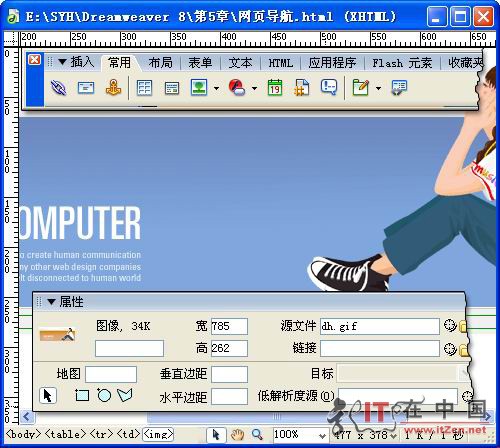Click the 低解析度源 field
Viewport: 500px width, 448px height.
[x=398, y=396]
